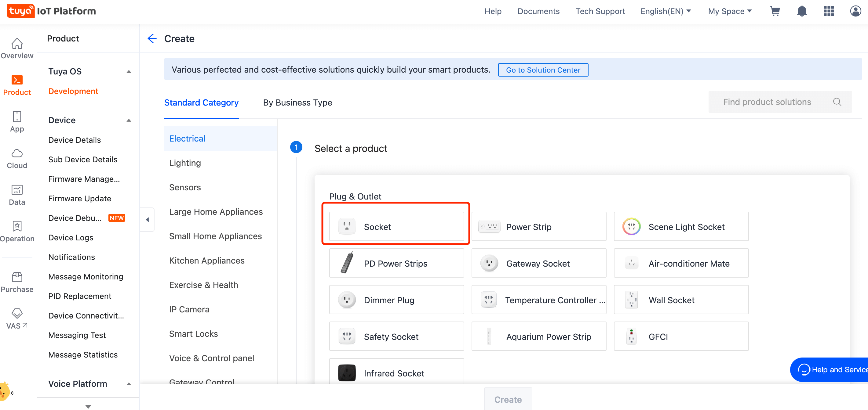Open the My Space dropdown
Image resolution: width=868 pixels, height=410 pixels.
(x=730, y=11)
